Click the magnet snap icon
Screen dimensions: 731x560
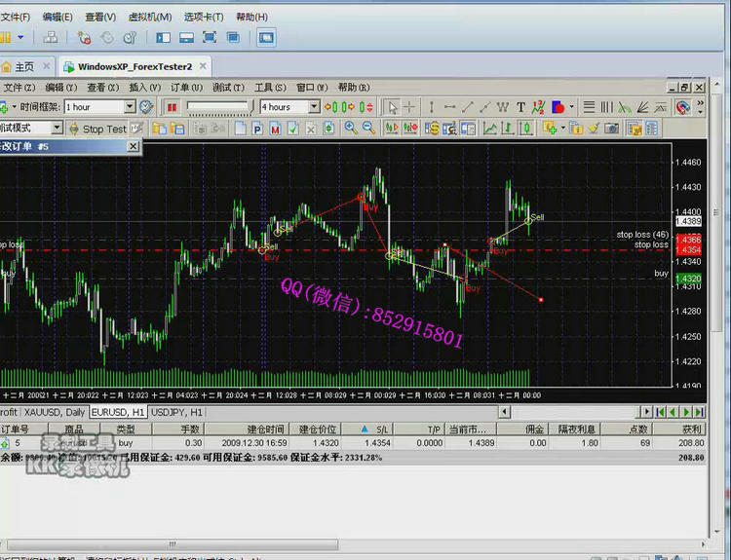pyautogui.click(x=682, y=107)
